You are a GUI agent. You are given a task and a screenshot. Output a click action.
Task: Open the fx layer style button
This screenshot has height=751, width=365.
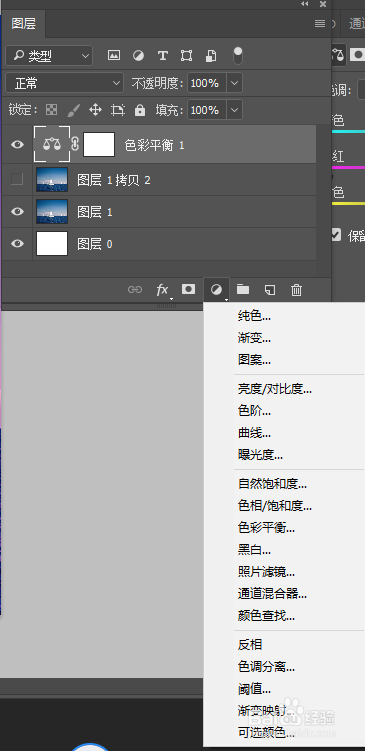(162, 289)
